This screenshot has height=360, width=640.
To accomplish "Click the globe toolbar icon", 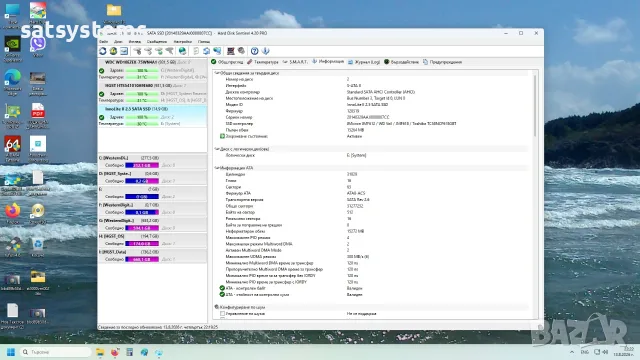I will (182, 51).
